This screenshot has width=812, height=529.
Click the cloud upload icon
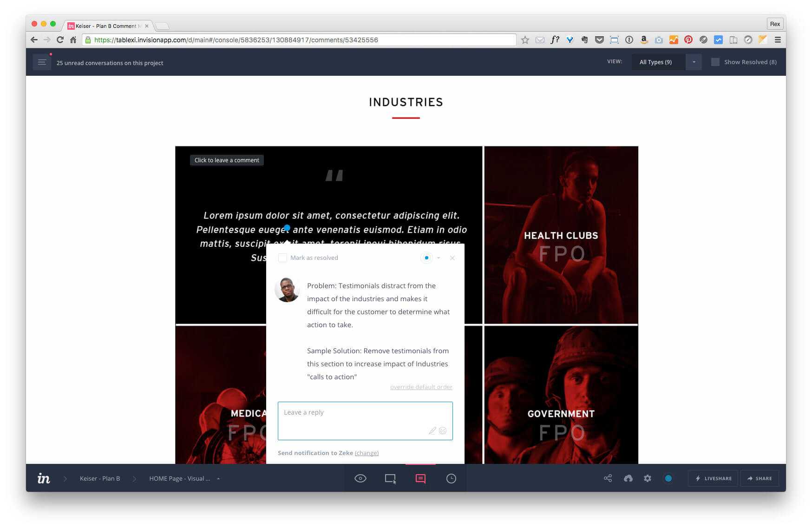point(628,478)
